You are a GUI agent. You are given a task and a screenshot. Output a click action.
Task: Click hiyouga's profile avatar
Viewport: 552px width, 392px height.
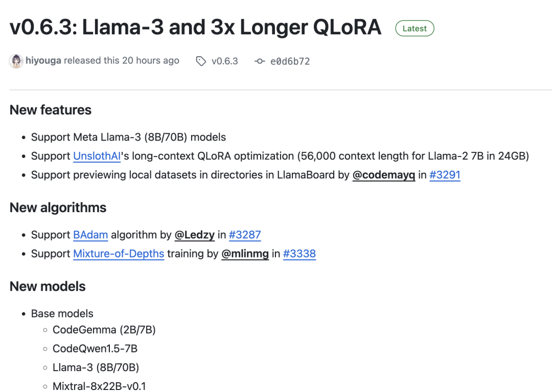[x=16, y=61]
